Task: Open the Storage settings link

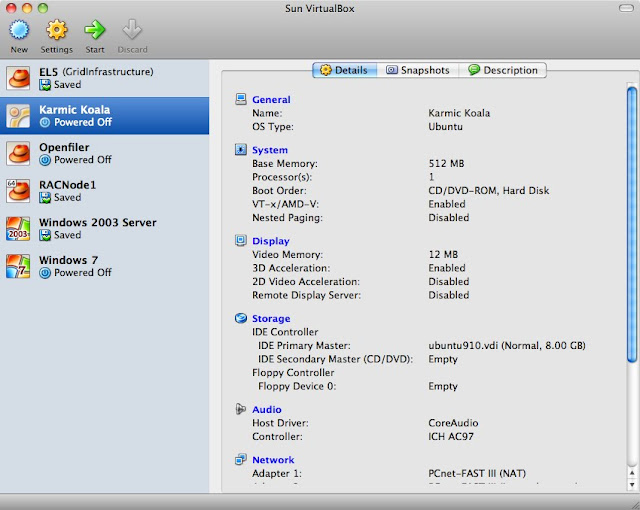Action: 271,319
